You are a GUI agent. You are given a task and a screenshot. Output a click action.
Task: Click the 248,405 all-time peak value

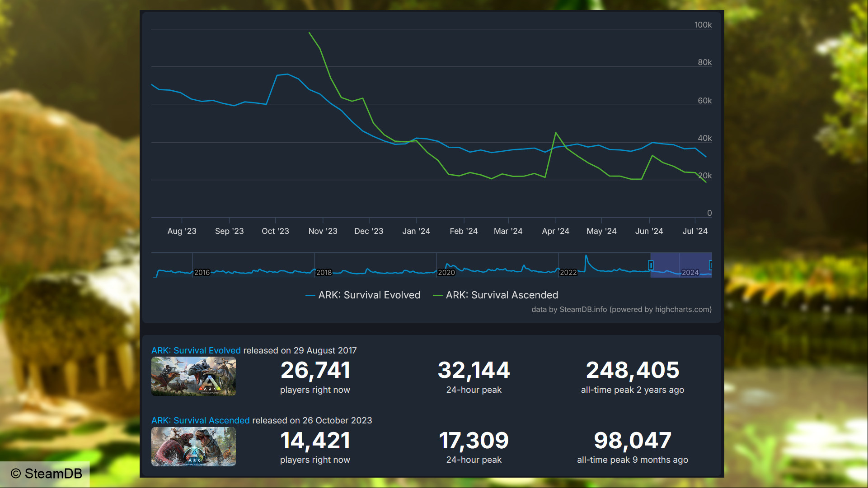[633, 370]
